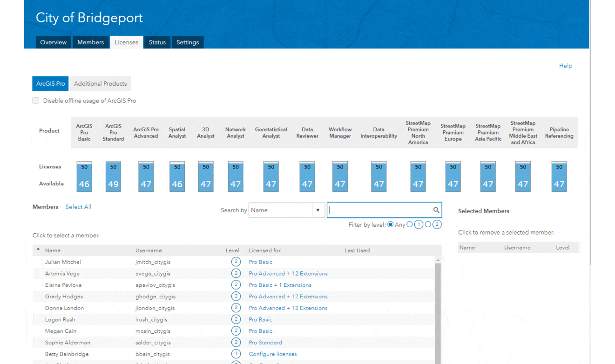The image size is (615, 364).
Task: Click the Pipeline Referencing license bar
Action: click(559, 176)
